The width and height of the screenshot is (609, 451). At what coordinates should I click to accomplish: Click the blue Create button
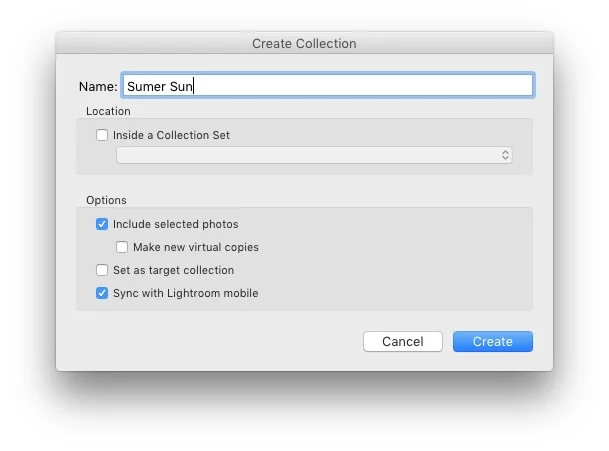pyautogui.click(x=492, y=341)
